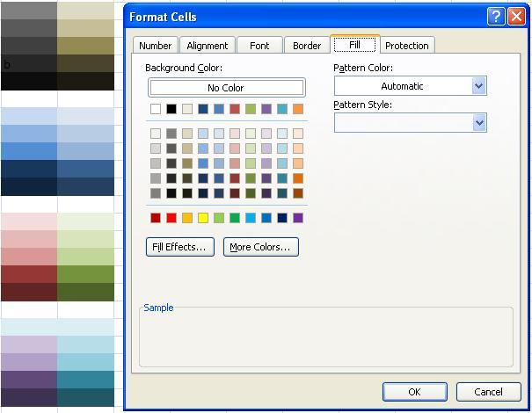The height and width of the screenshot is (413, 532).
Task: Pick the orange swatch ending the top theme row
Action: tap(298, 109)
